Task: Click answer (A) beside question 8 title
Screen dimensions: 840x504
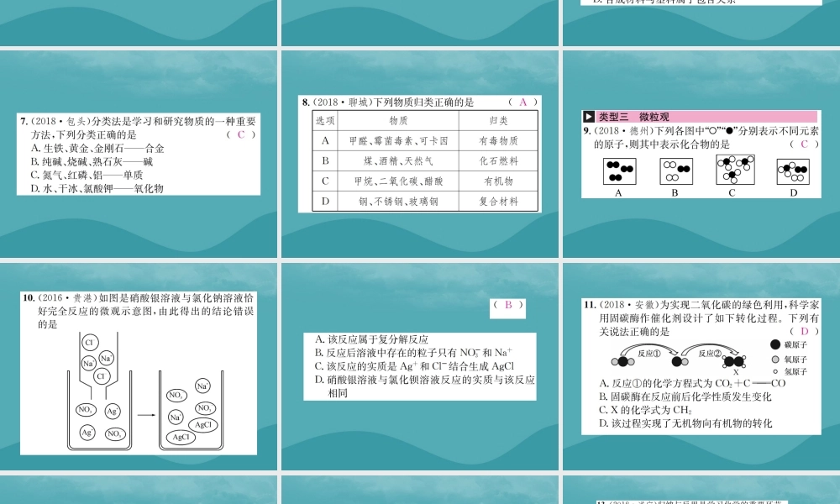Action: click(x=522, y=102)
